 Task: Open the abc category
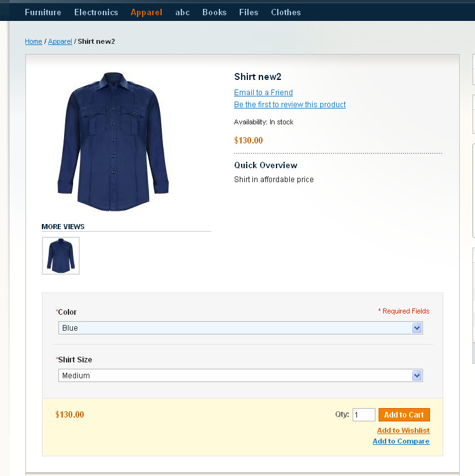coord(182,12)
